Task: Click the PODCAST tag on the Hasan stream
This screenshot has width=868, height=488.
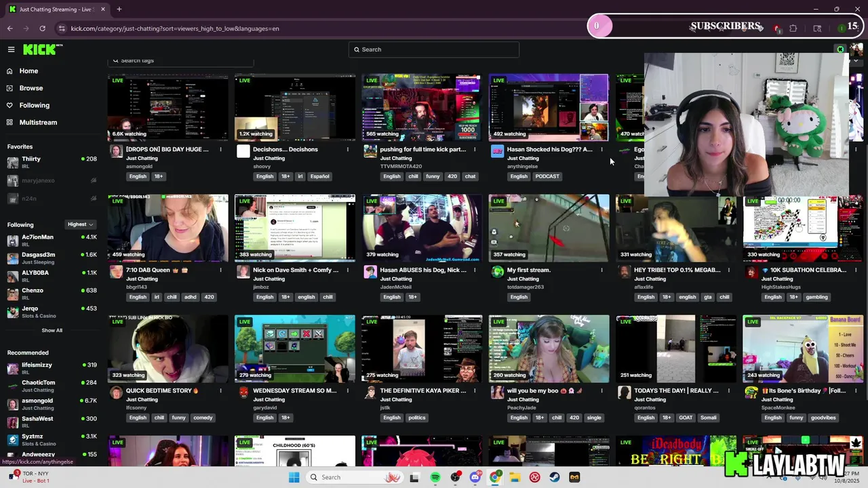Action: (547, 176)
